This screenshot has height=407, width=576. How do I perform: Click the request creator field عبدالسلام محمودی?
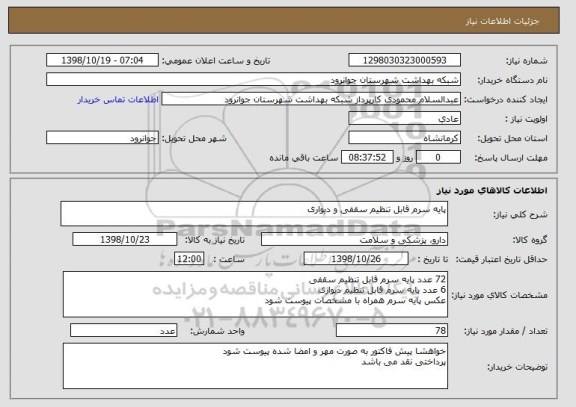click(x=311, y=99)
